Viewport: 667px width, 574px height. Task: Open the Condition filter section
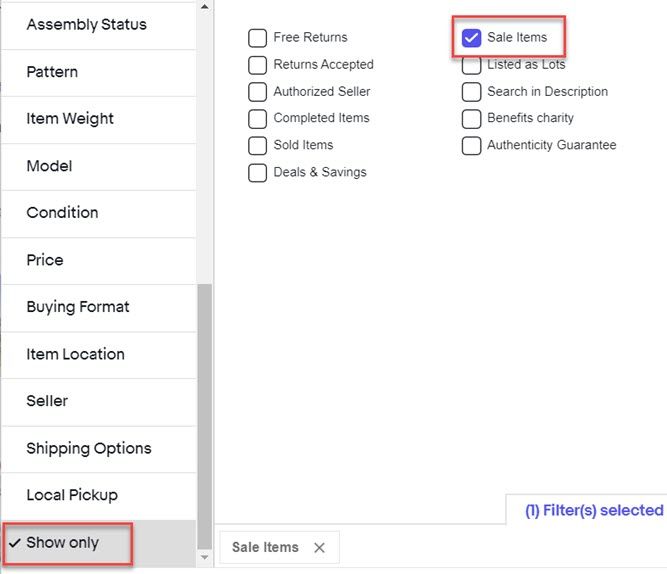[99, 213]
